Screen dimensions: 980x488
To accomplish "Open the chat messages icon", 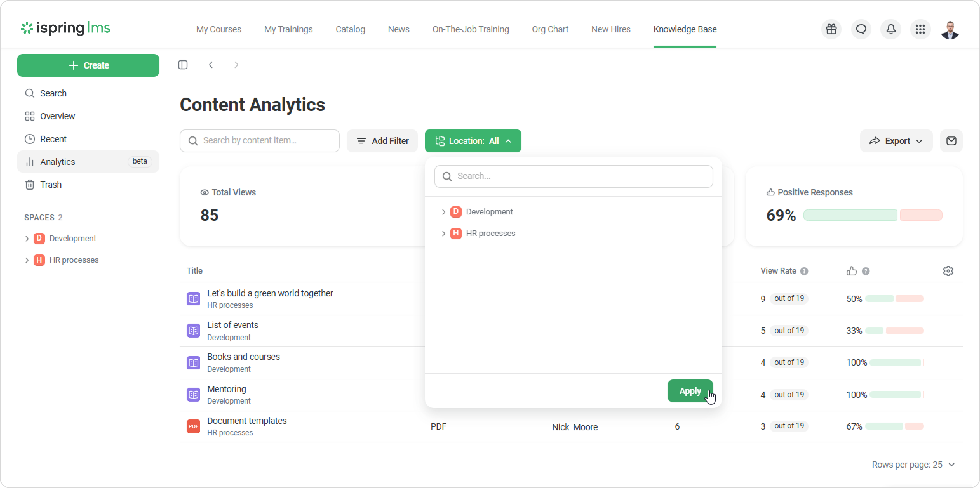I will tap(861, 29).
